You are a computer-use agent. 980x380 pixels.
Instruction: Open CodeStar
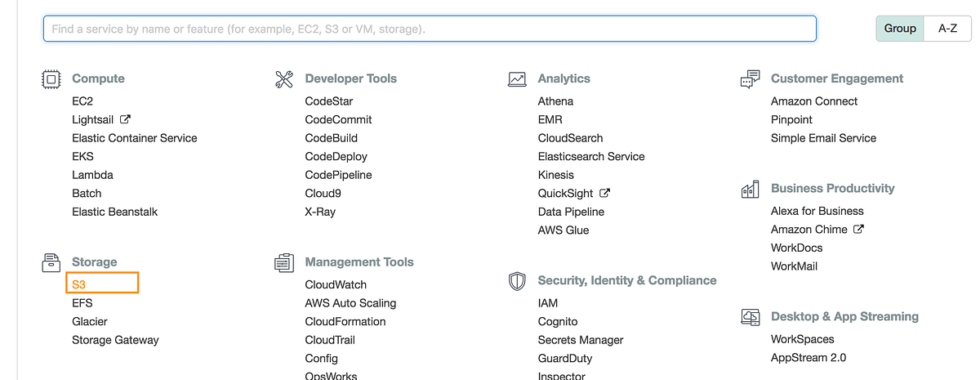pos(329,101)
